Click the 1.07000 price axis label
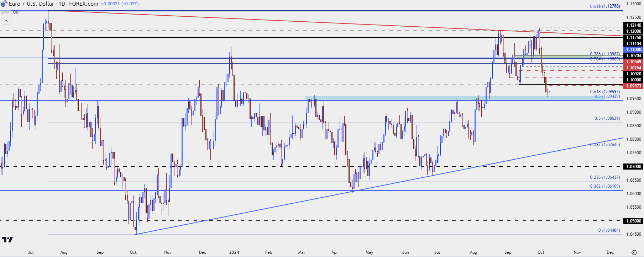Image resolution: width=644 pixels, height=257 pixels. pyautogui.click(x=634, y=166)
